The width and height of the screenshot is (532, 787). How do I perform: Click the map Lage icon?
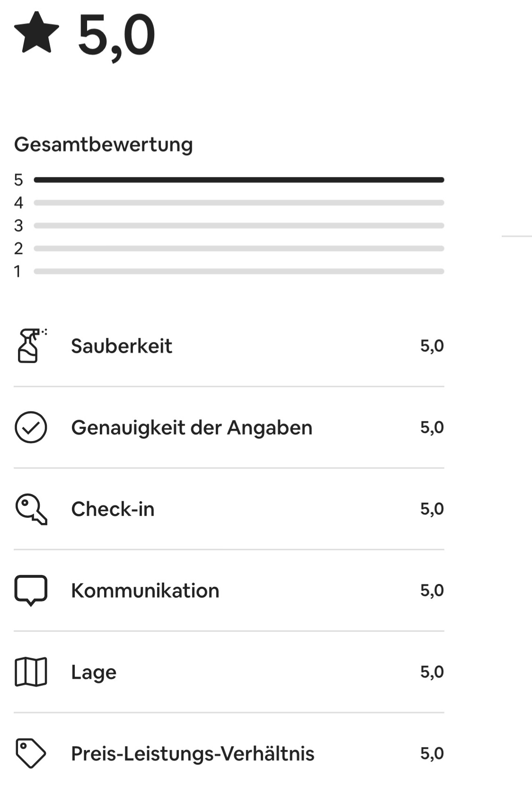point(31,672)
